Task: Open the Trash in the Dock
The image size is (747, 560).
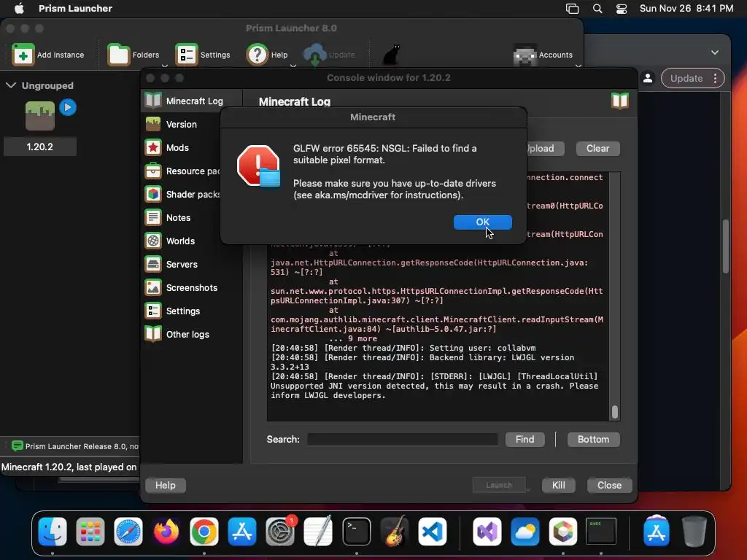Action: click(694, 532)
